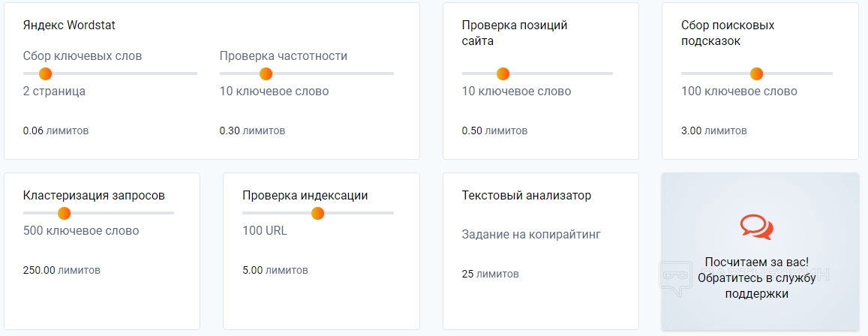Viewport: 868px width, 336px height.
Task: Click the Проверка позиций сайта slider handle
Action: [x=503, y=73]
